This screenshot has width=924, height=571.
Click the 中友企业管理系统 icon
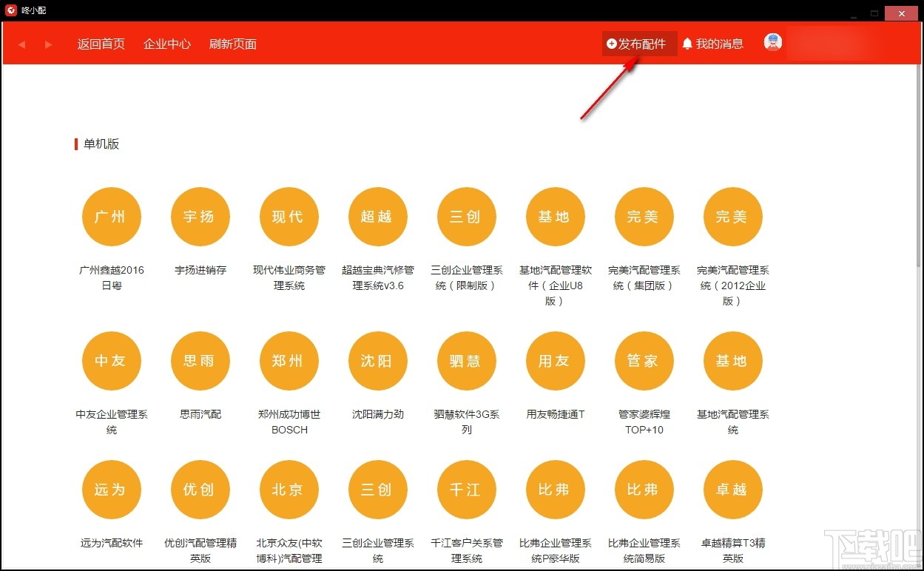tap(111, 360)
